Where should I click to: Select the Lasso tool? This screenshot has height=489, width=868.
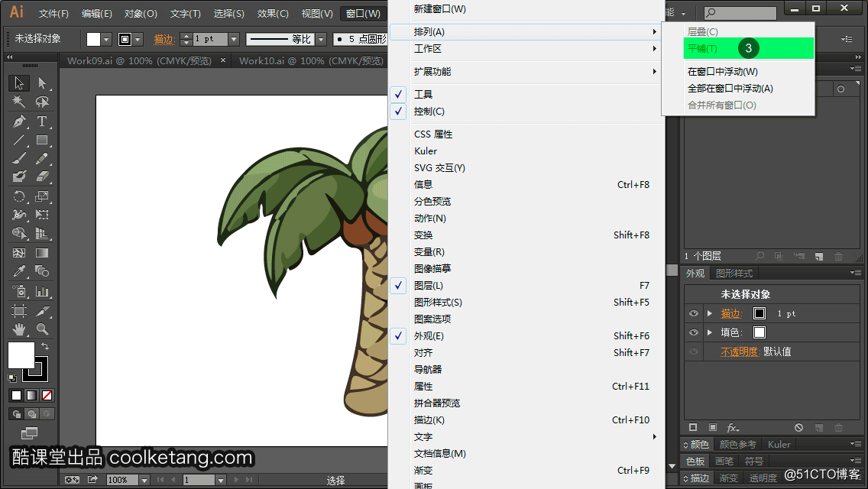coord(42,102)
